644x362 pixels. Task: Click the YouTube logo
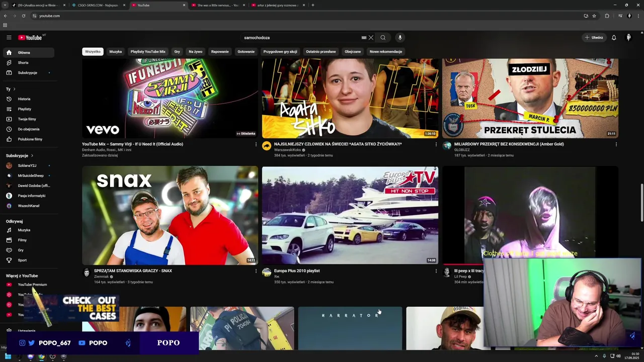(30, 38)
